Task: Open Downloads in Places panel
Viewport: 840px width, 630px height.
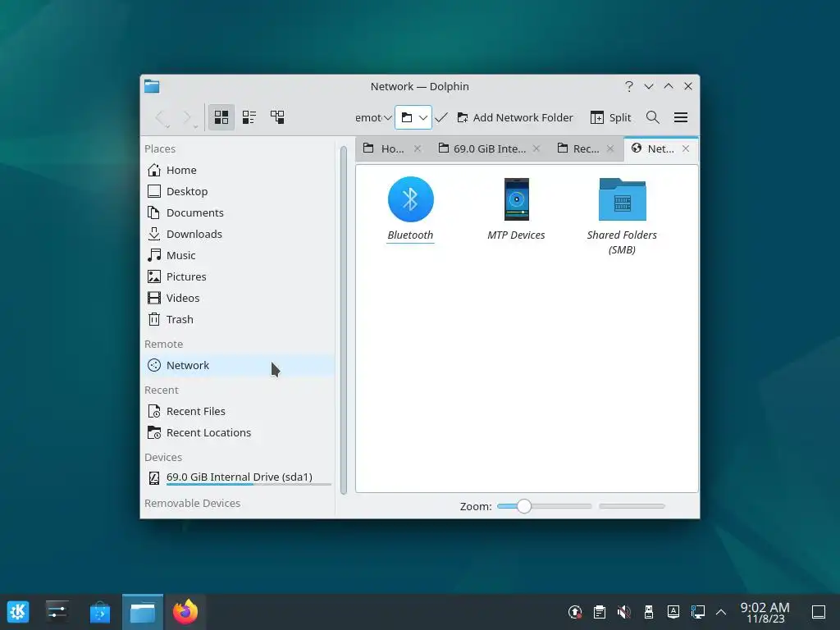Action: pos(239,234)
